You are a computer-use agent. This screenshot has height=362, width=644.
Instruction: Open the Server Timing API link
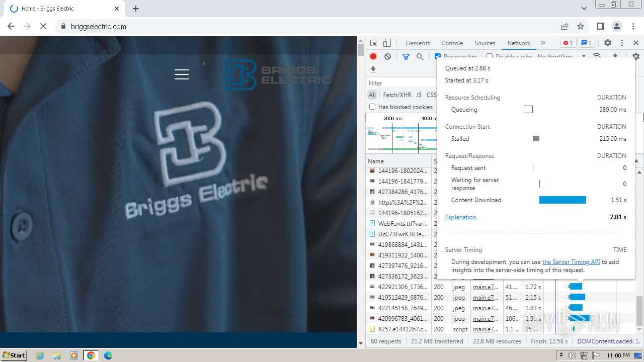tap(571, 261)
